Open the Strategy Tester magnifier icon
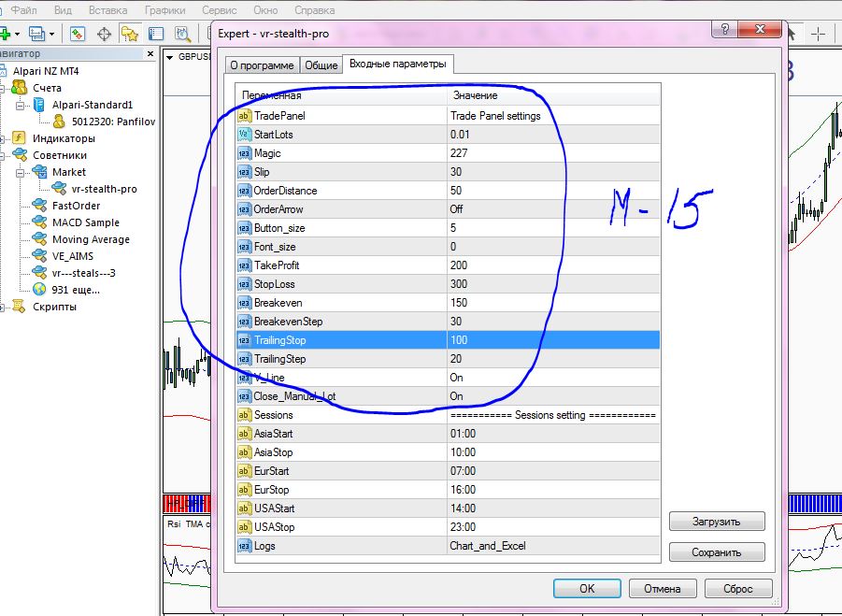The height and width of the screenshot is (616, 842). coord(182,35)
